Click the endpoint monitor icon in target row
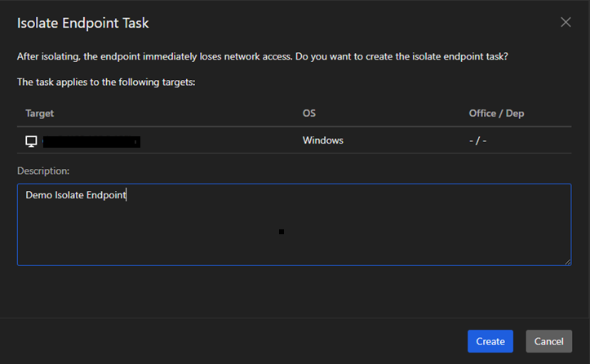Viewport: 590px width, 364px height. pos(31,141)
